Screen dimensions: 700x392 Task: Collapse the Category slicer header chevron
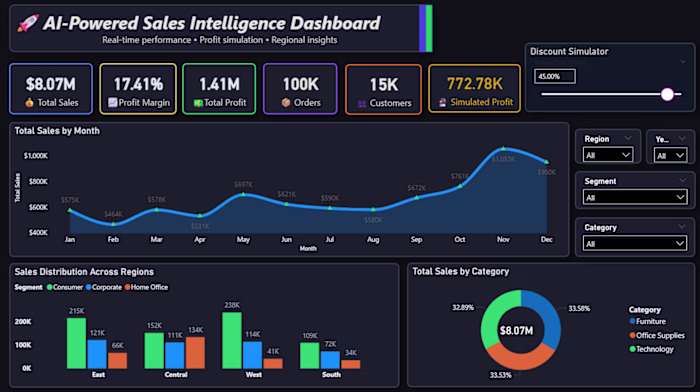(682, 227)
